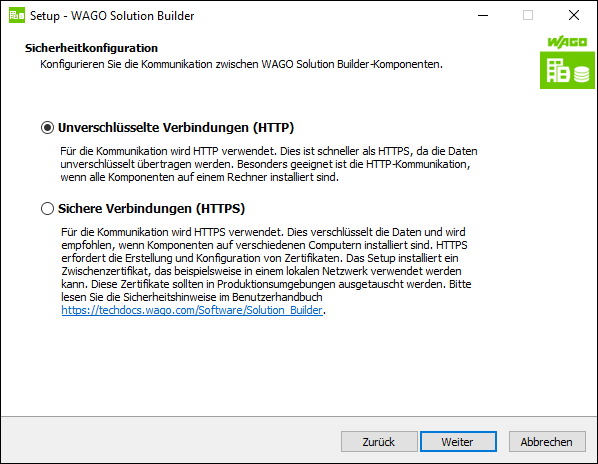The image size is (598, 464).
Task: Cancel setup with the Abbrechen button
Action: pos(547,442)
